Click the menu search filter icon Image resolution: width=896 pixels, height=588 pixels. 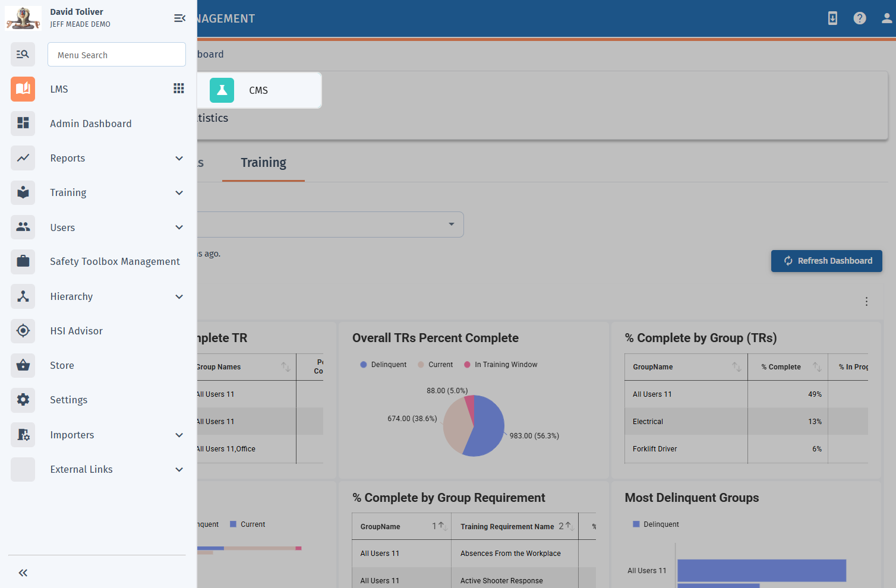click(x=23, y=55)
